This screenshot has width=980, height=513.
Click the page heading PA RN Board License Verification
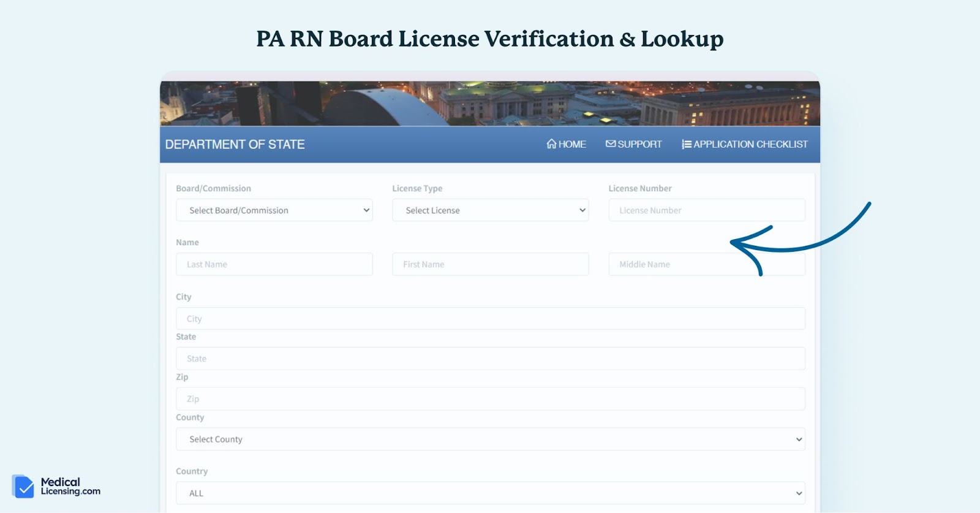(x=490, y=39)
